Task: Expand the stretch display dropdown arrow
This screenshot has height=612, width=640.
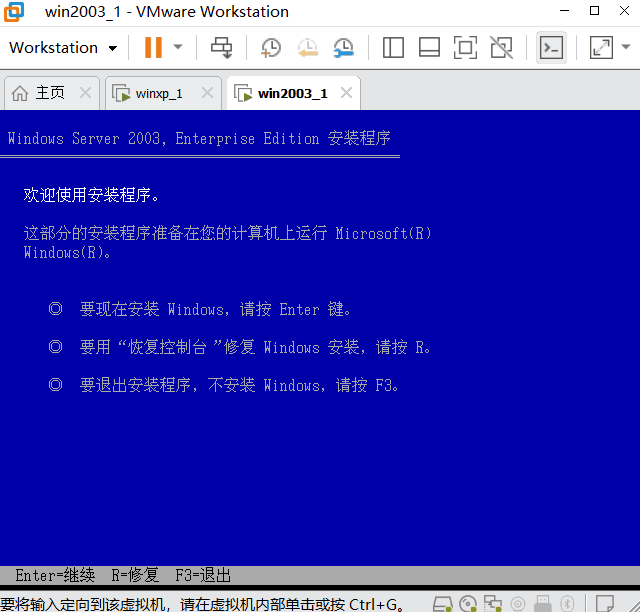Action: [626, 47]
